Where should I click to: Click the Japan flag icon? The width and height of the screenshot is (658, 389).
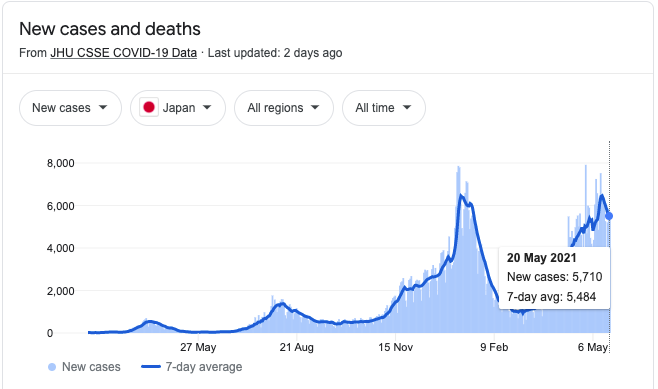click(x=149, y=107)
